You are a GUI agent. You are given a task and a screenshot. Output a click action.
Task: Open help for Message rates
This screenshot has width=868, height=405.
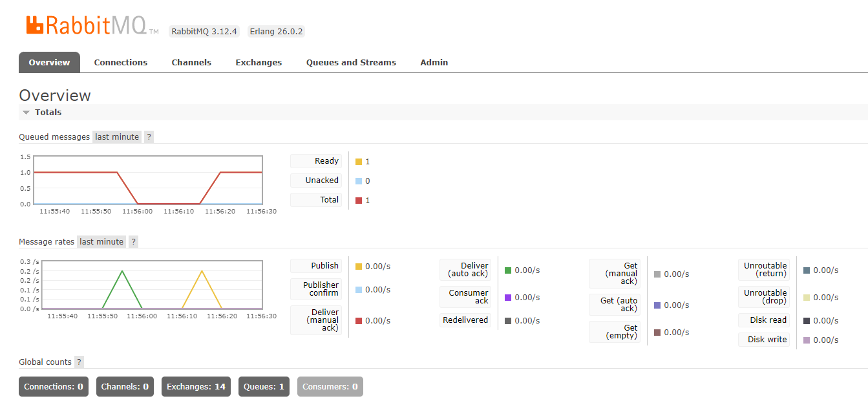[x=133, y=241]
